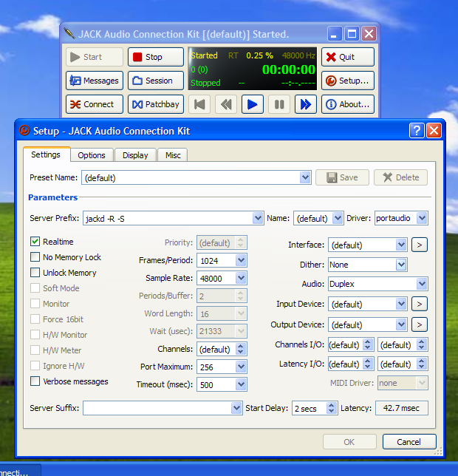Click the Setup dialog title bar icon

pyautogui.click(x=24, y=131)
